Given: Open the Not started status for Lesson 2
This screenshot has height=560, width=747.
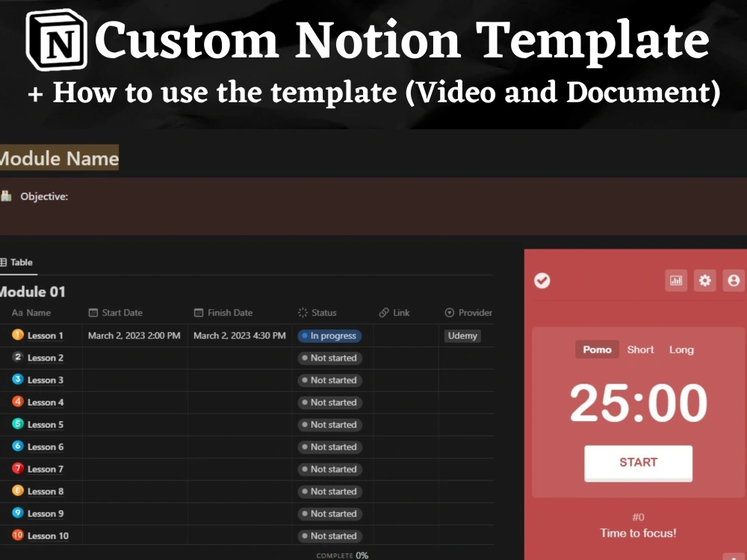Looking at the screenshot, I should coord(330,358).
